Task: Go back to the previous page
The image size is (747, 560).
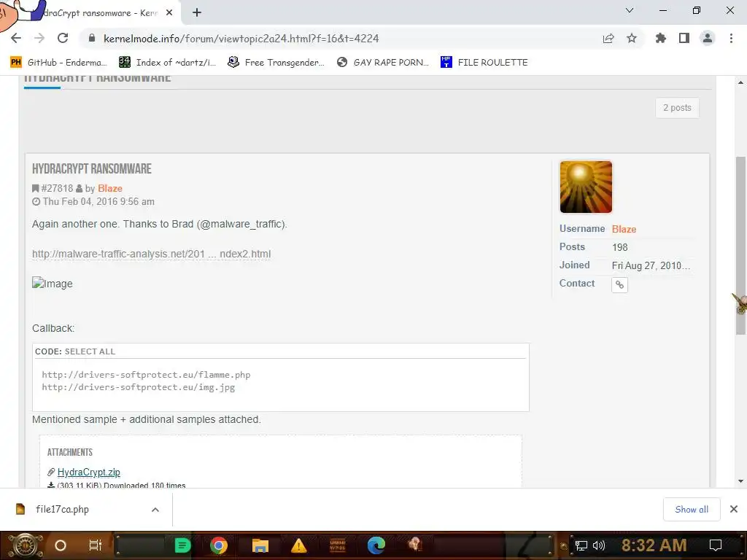Action: [16, 38]
